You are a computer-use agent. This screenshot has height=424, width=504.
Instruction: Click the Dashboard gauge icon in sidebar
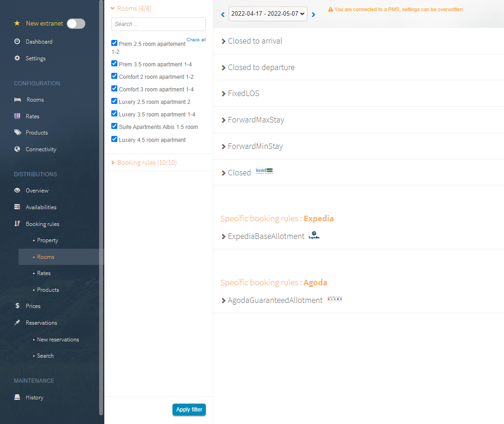click(x=17, y=42)
